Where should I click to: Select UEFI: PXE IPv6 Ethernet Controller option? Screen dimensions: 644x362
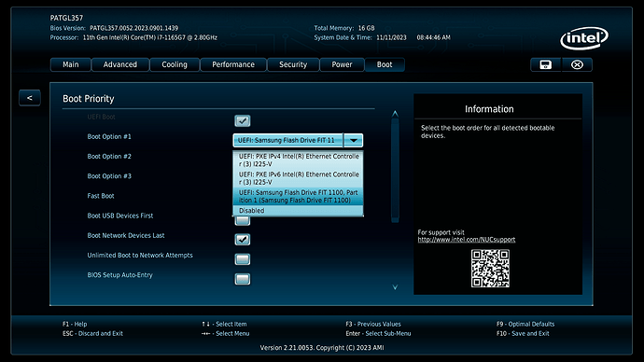coord(298,178)
